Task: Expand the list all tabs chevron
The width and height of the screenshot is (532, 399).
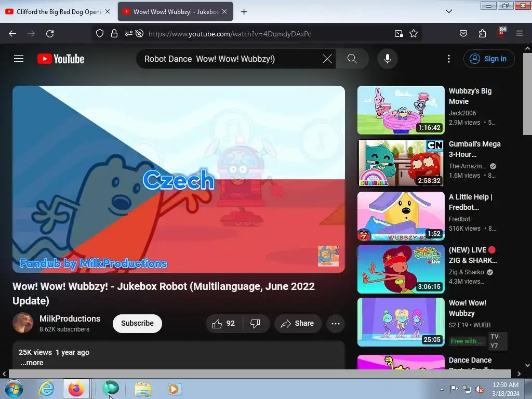Action: (x=448, y=12)
